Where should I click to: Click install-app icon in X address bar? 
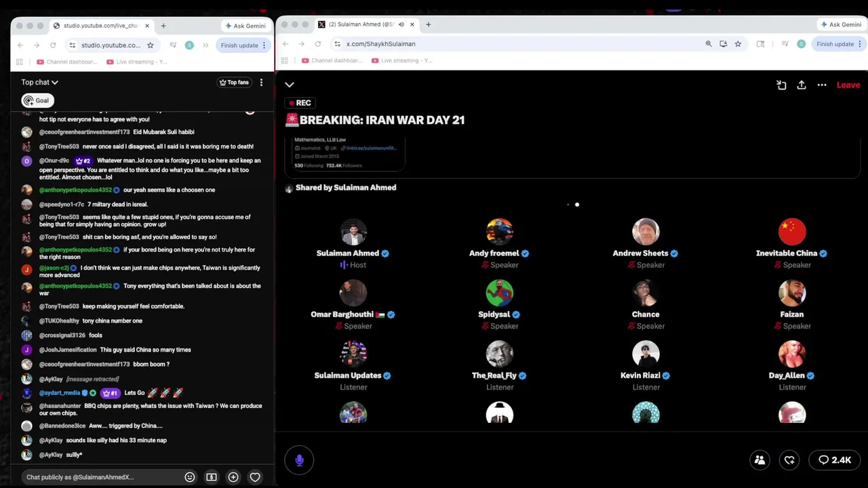tap(724, 43)
